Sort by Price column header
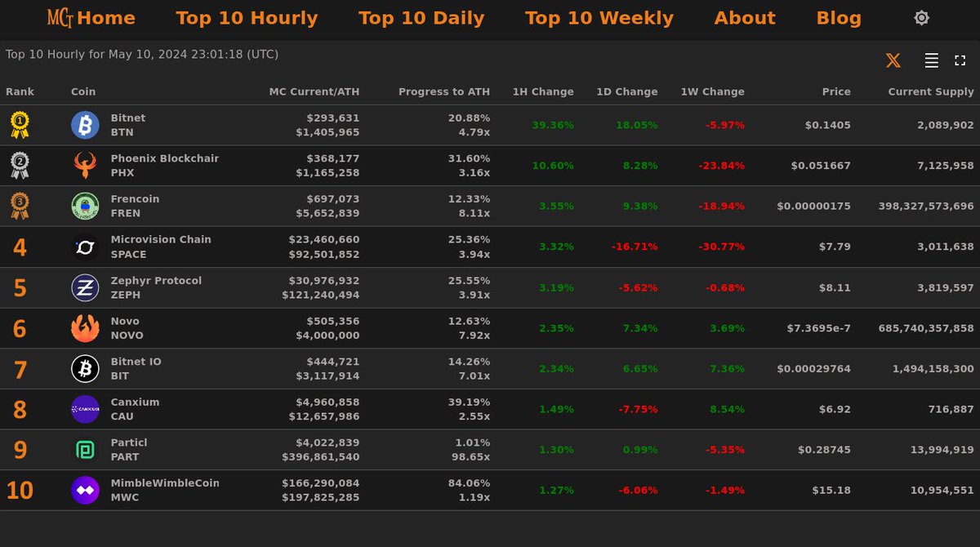Image resolution: width=980 pixels, height=547 pixels. (x=836, y=91)
